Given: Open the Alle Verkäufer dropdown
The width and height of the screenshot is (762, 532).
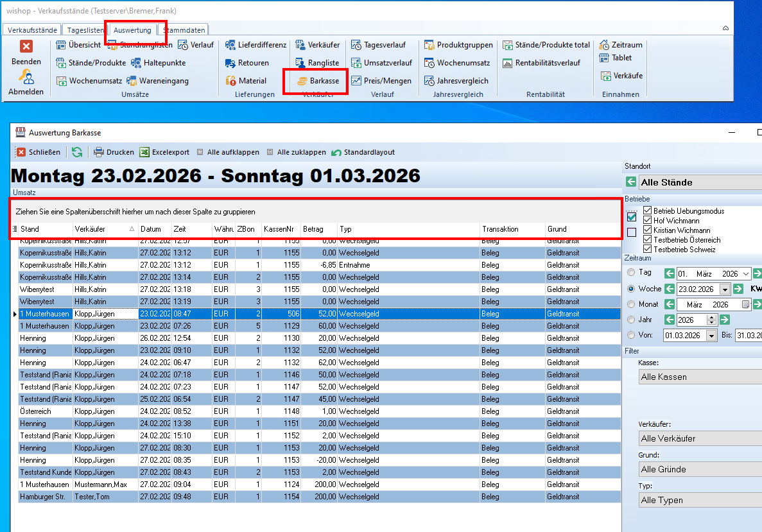Looking at the screenshot, I should [700, 438].
